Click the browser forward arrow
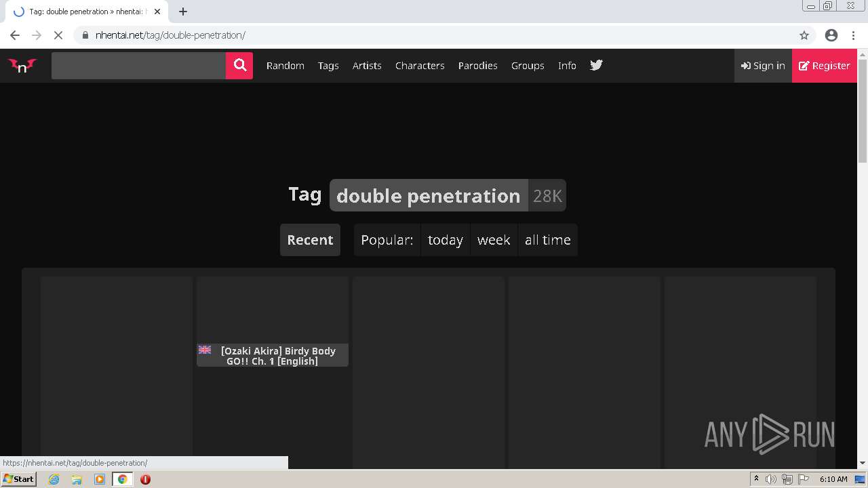868x488 pixels. point(37,35)
